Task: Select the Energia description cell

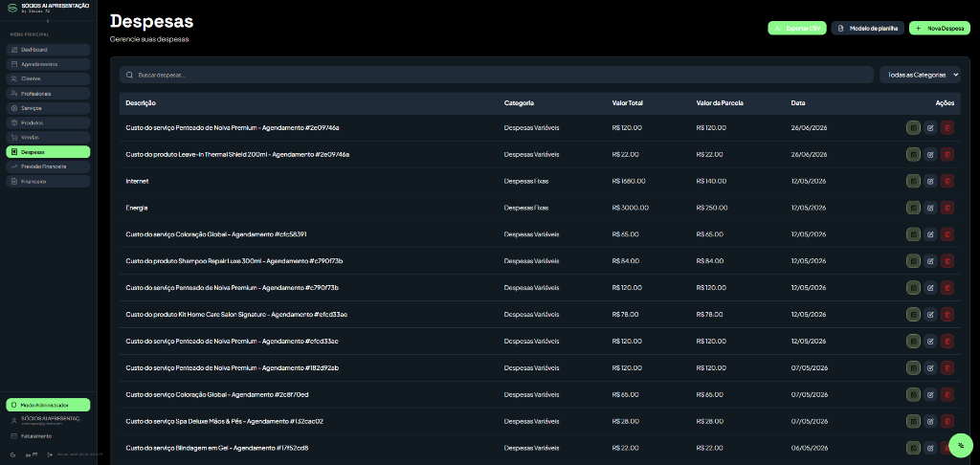Action: click(x=136, y=208)
